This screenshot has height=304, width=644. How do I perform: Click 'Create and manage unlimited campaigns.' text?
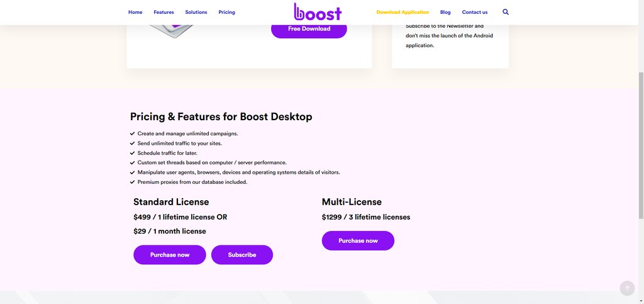pyautogui.click(x=187, y=133)
